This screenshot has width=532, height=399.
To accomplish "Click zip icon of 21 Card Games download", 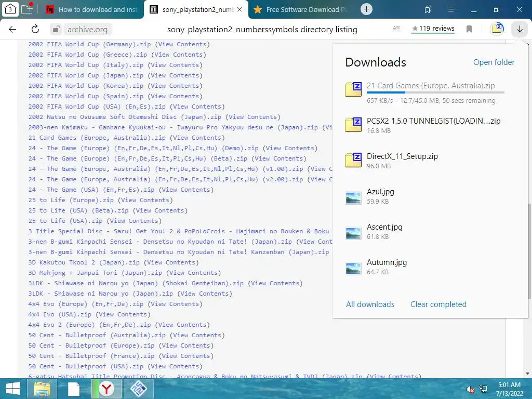I will click(x=353, y=89).
